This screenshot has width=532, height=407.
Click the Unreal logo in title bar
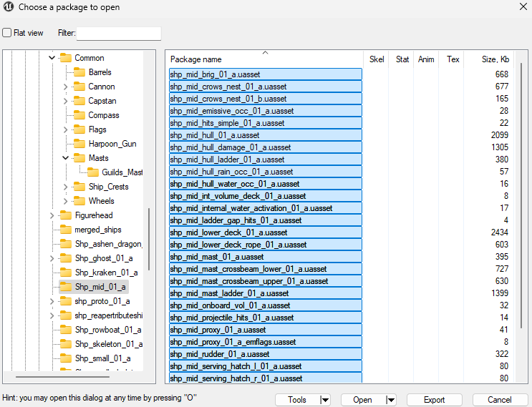(8, 7)
